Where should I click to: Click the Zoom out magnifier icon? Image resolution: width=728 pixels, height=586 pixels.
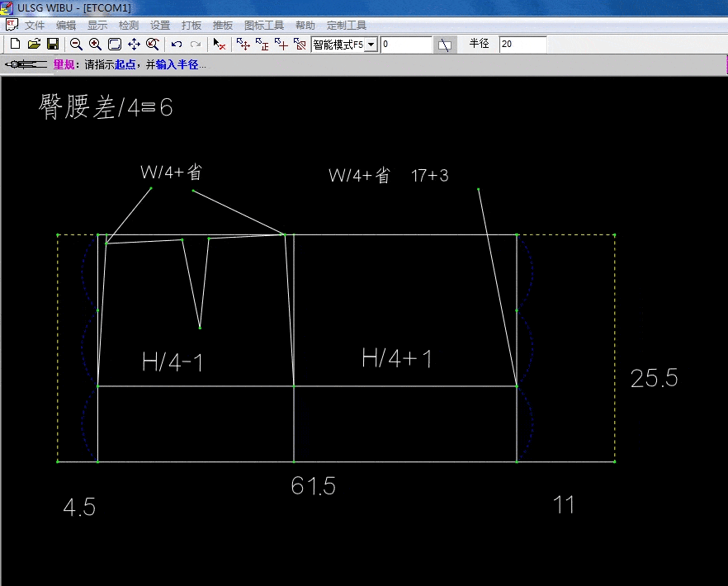tap(76, 45)
